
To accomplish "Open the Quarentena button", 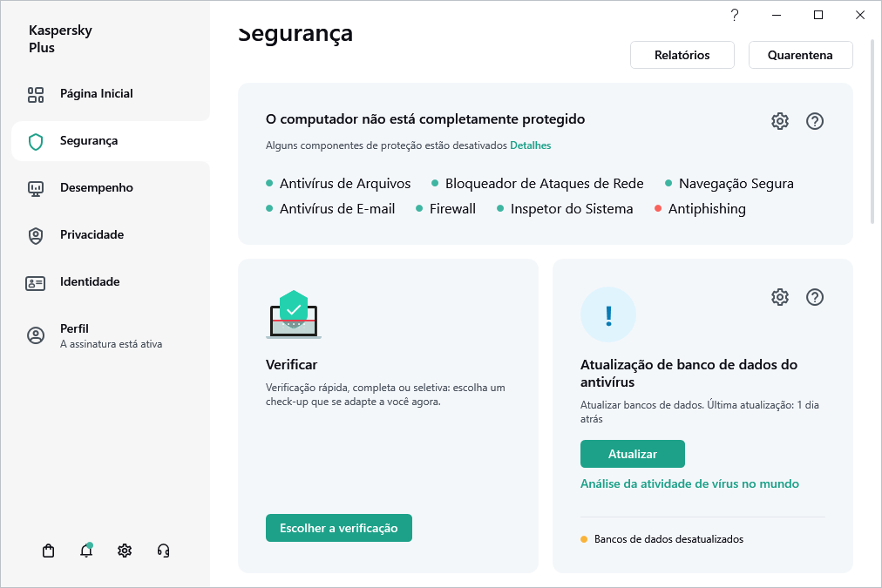I will coord(800,55).
